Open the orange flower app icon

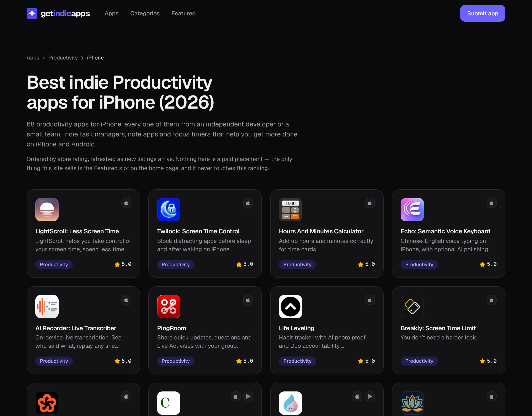pos(47,403)
